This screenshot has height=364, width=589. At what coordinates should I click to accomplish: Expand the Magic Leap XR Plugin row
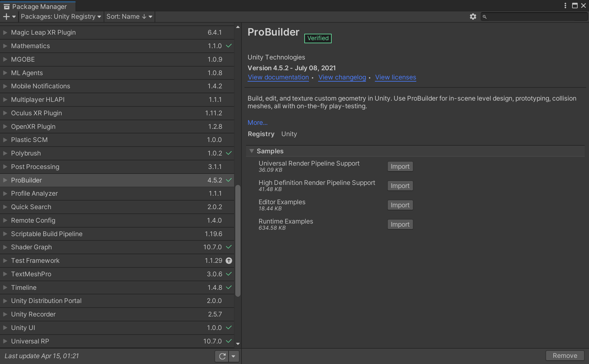[5, 32]
